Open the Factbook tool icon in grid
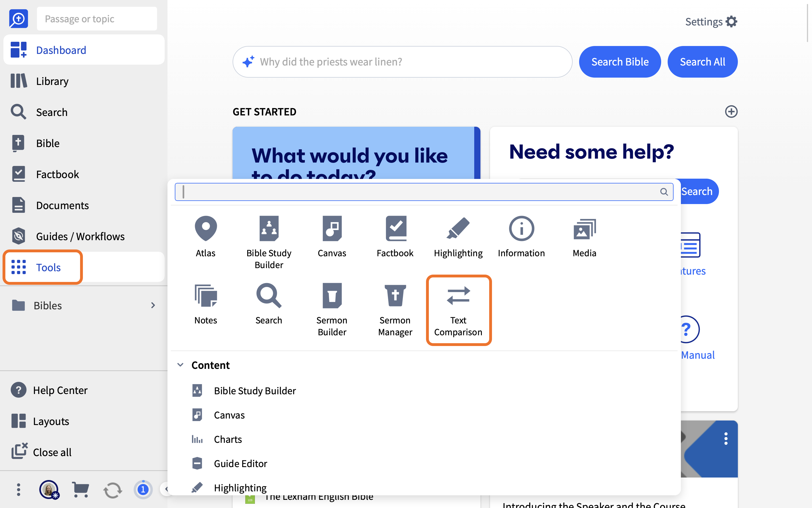Screen dimensions: 812x508 pos(395,237)
